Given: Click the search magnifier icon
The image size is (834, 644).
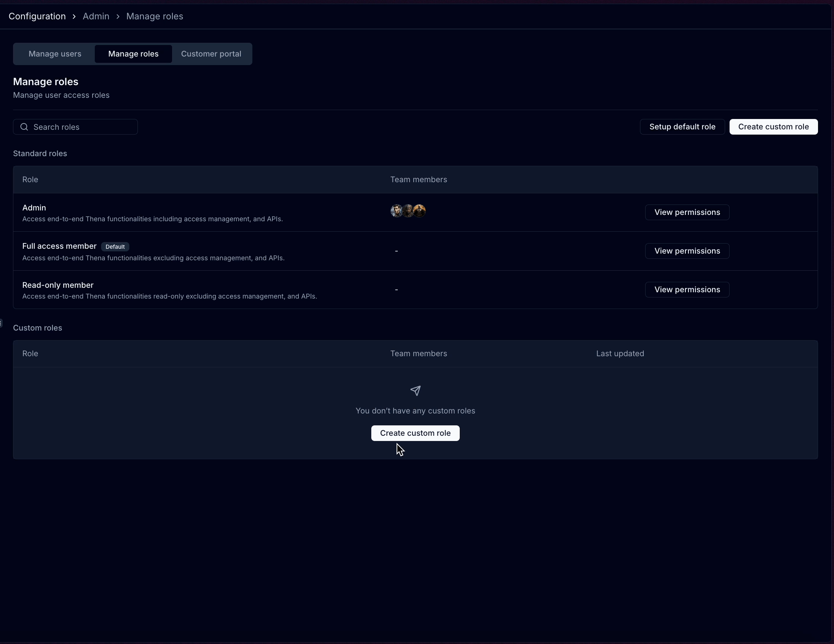Looking at the screenshot, I should [x=24, y=127].
